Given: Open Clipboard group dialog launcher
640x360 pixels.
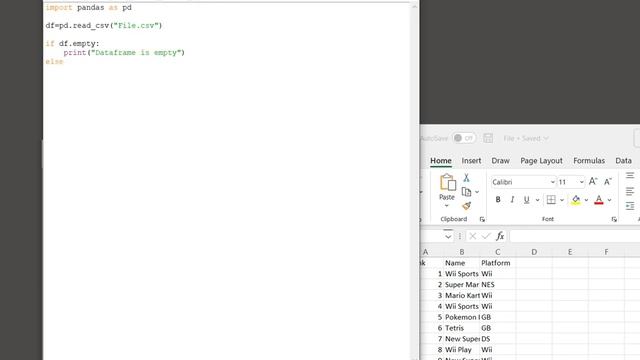Looking at the screenshot, I should [482, 219].
